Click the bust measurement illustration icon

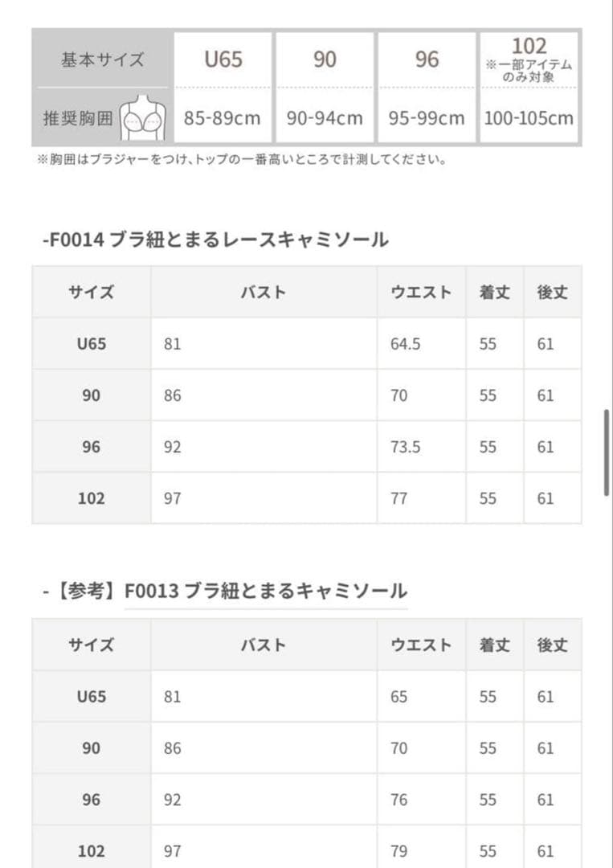142,119
